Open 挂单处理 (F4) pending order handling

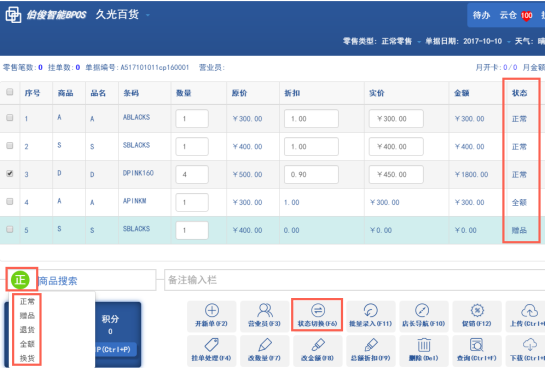[212, 350]
